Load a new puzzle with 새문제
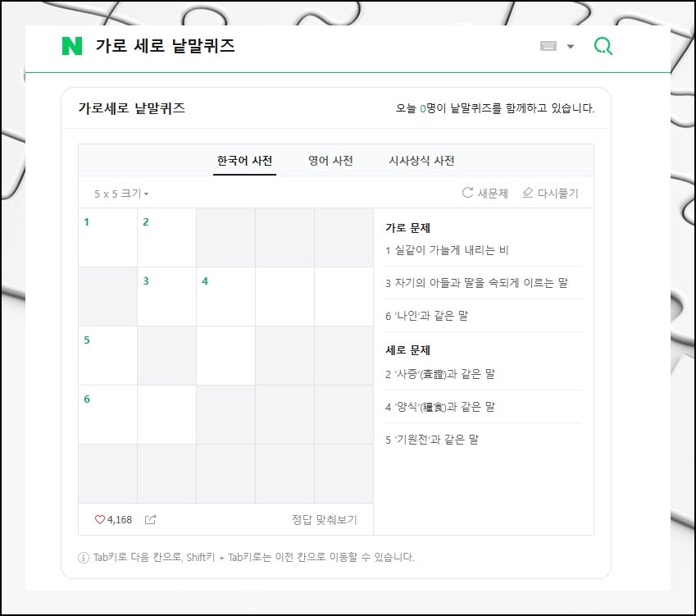This screenshot has height=616, width=696. (484, 194)
